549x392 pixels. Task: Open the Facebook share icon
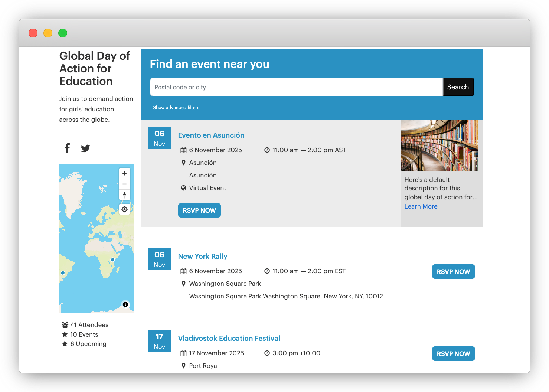click(67, 148)
